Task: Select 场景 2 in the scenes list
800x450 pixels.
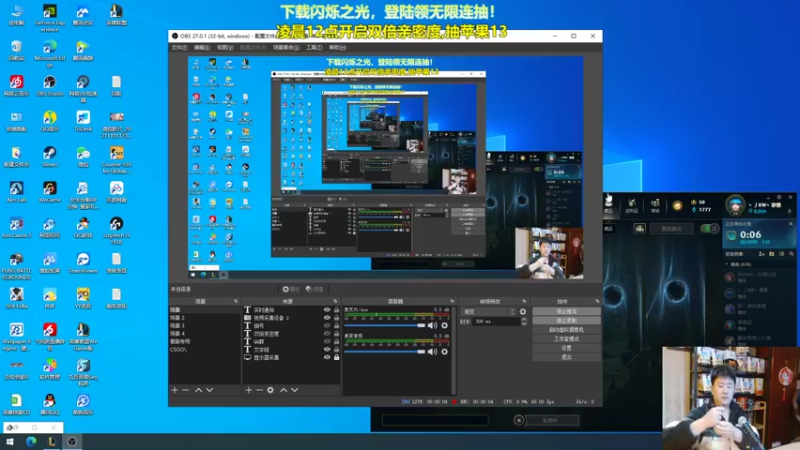Action: pos(204,317)
